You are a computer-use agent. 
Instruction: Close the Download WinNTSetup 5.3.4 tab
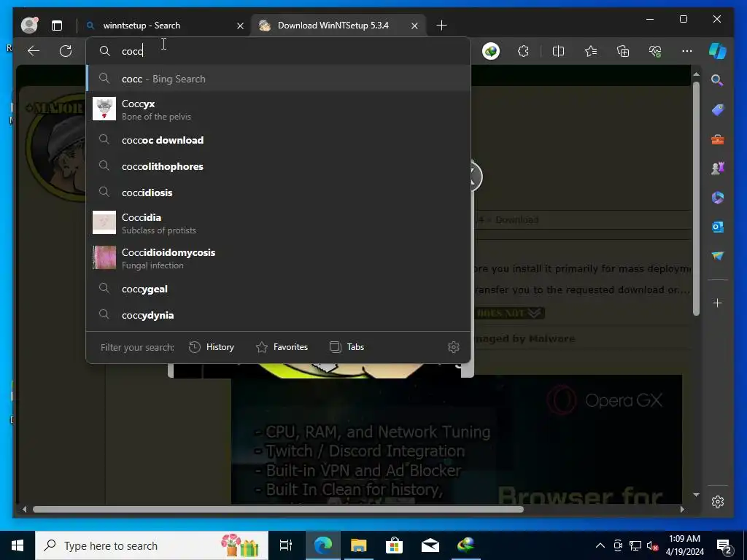(x=414, y=26)
